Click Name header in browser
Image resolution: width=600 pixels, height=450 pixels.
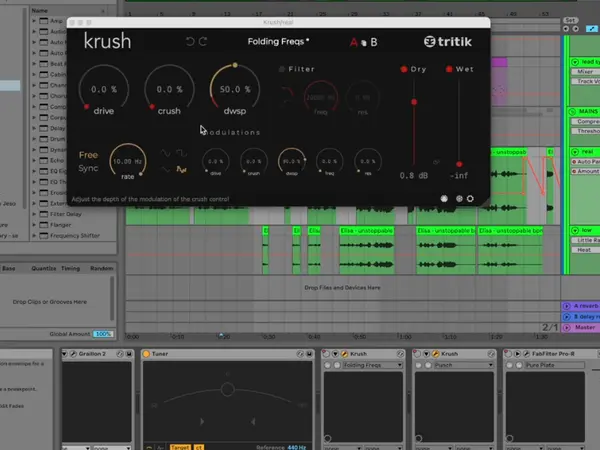[40, 10]
